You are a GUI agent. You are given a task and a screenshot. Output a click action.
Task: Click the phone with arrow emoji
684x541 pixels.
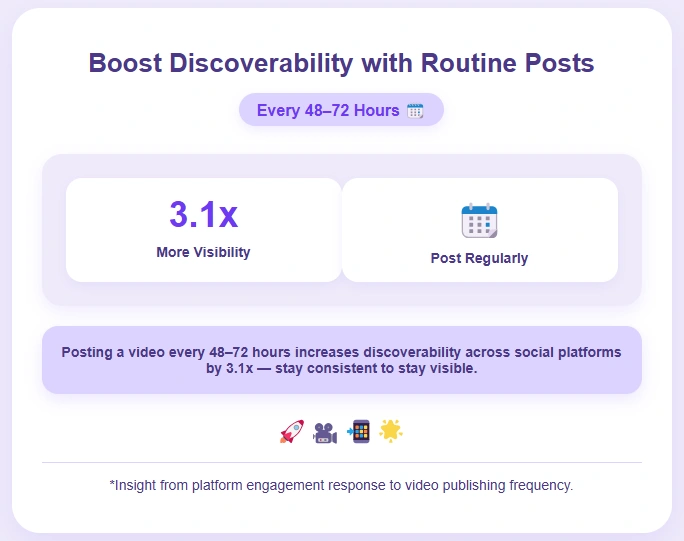pyautogui.click(x=359, y=431)
